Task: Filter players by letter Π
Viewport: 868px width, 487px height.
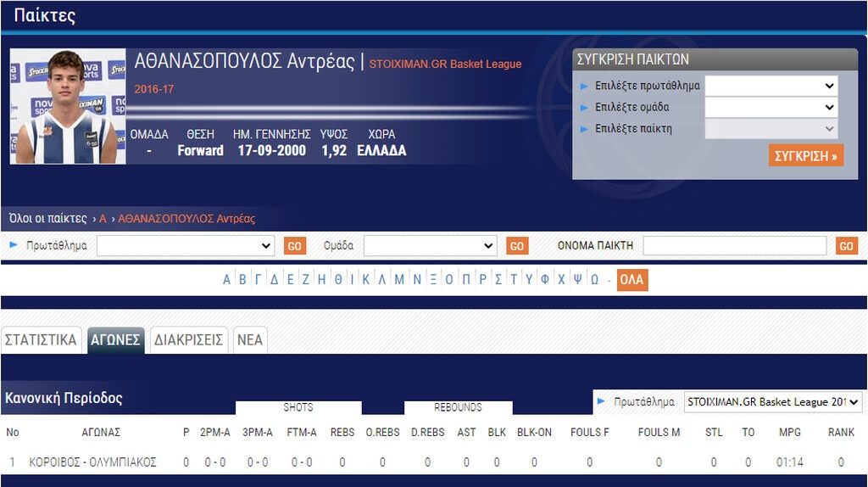Action: tap(466, 280)
